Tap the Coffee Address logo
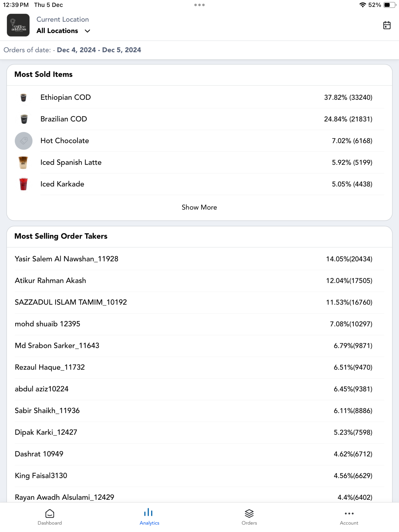Screen dimensions: 399x532 pos(18,25)
